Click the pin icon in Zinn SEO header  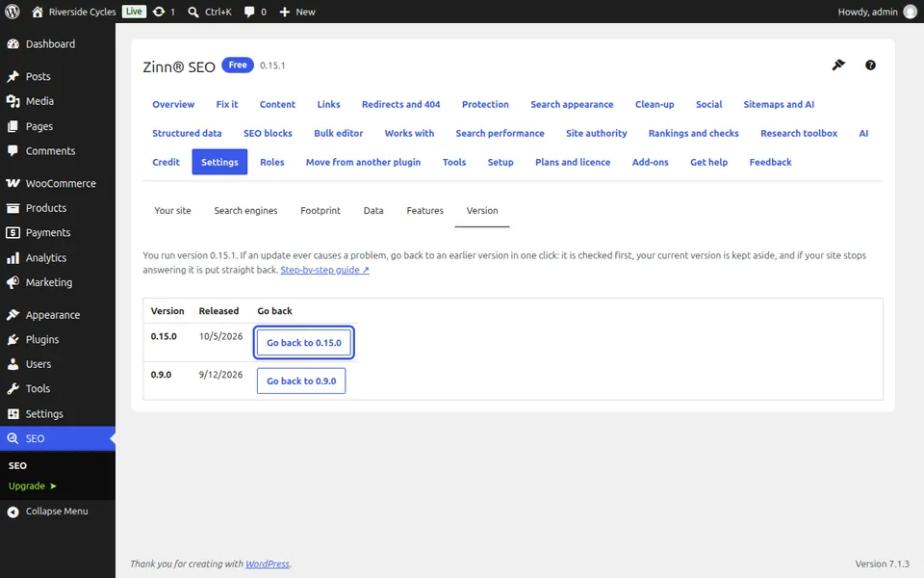click(838, 65)
